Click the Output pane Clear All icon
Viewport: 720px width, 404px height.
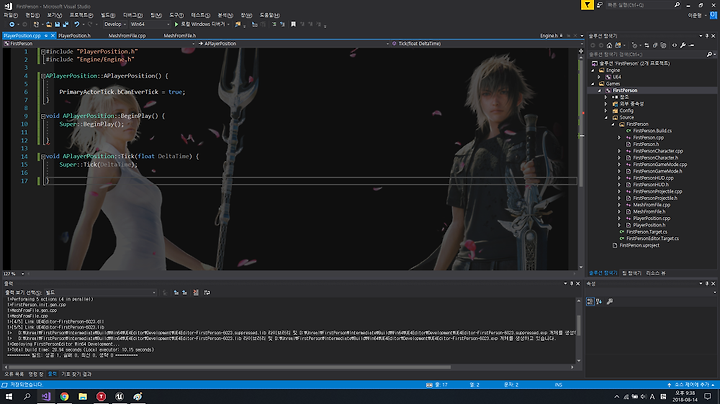pyautogui.click(x=196, y=292)
